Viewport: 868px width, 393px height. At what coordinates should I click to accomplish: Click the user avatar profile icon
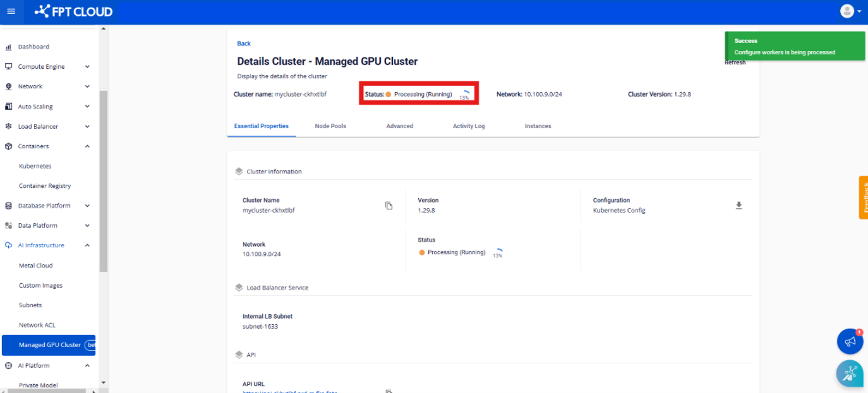(x=847, y=11)
